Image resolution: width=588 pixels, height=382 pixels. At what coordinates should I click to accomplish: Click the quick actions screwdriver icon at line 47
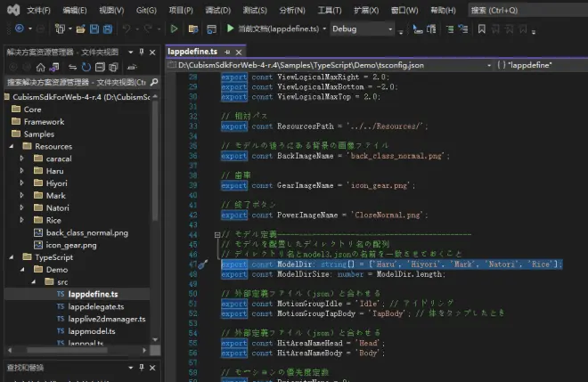pyautogui.click(x=203, y=264)
